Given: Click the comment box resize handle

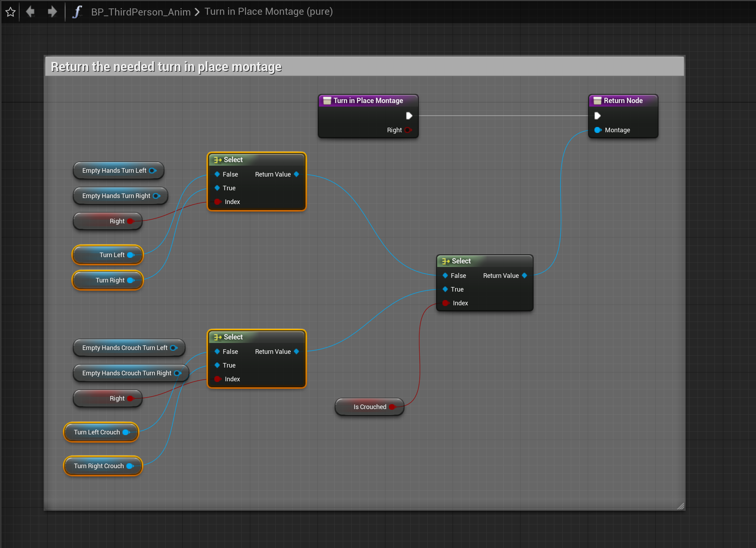Looking at the screenshot, I should [681, 506].
